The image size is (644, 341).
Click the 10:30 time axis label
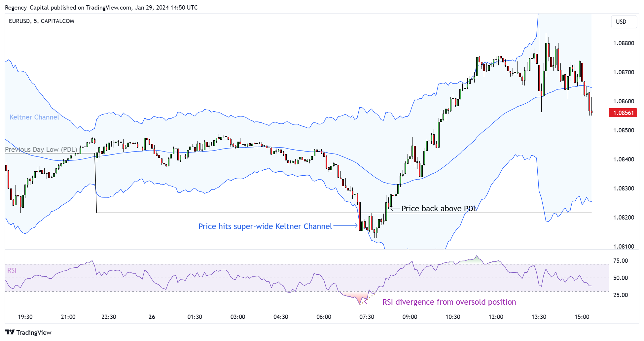coord(453,317)
